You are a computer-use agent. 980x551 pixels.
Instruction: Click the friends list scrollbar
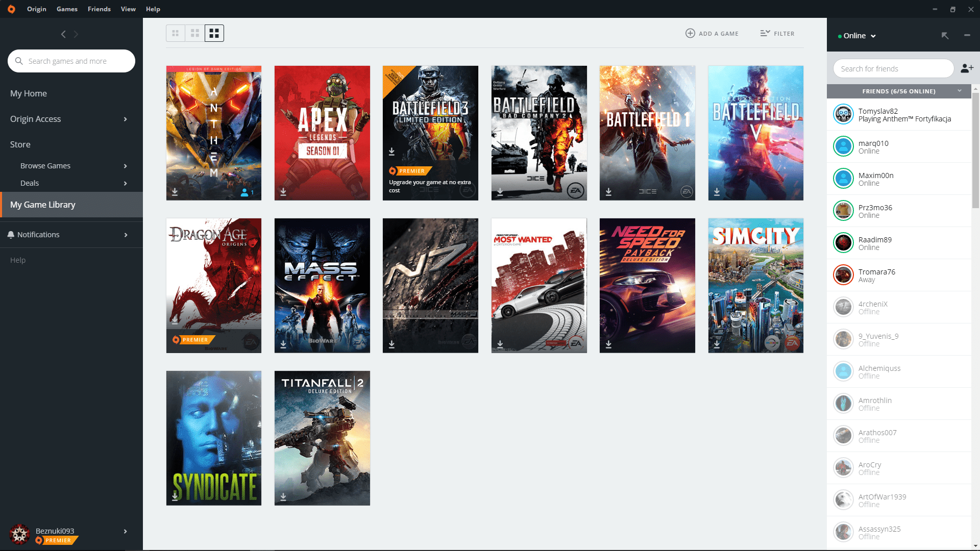[x=975, y=151]
